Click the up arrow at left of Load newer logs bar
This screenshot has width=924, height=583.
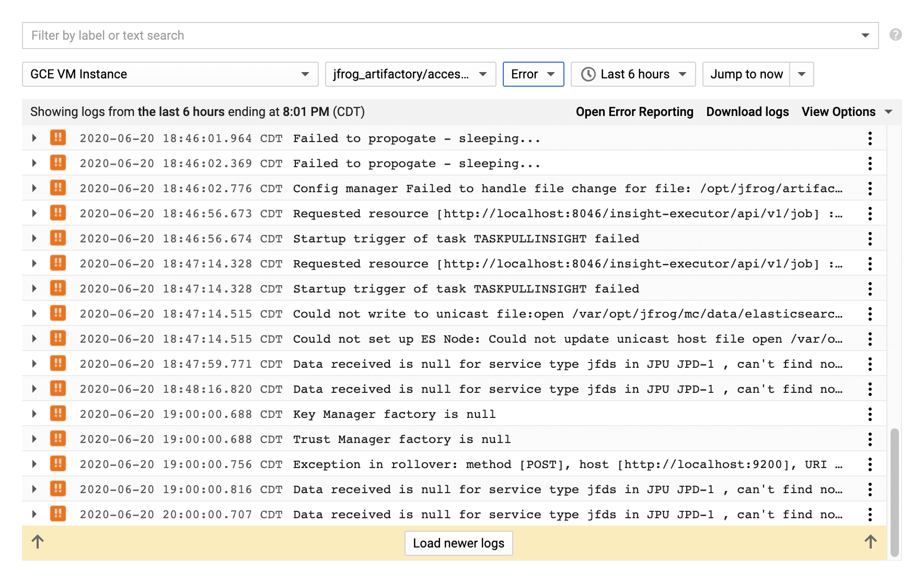(38, 542)
